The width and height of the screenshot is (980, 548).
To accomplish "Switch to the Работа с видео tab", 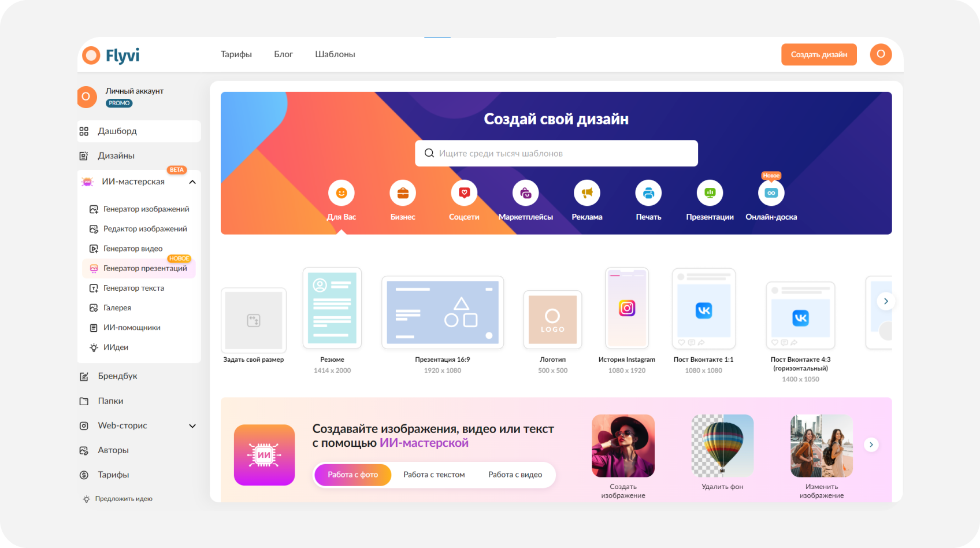I will [x=515, y=475].
